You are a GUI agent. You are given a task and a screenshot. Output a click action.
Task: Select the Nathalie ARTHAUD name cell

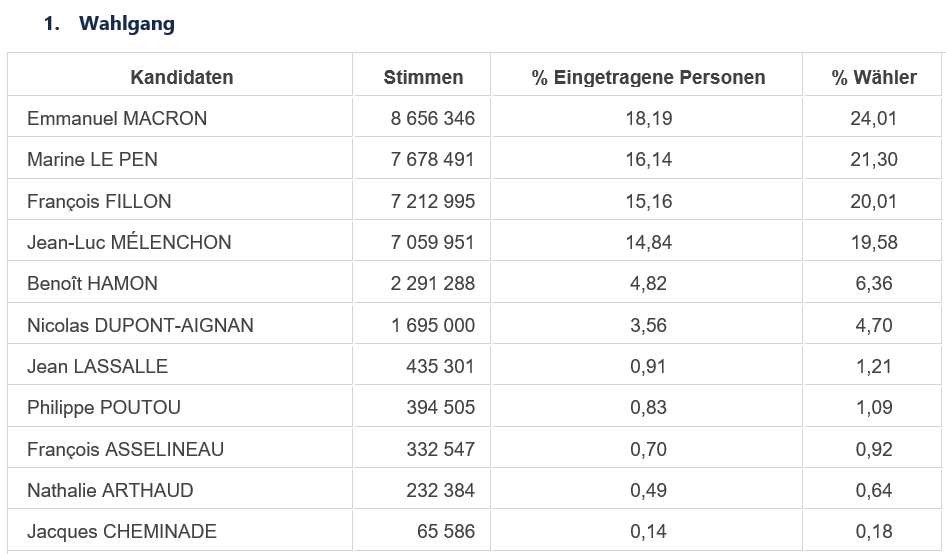coord(110,490)
